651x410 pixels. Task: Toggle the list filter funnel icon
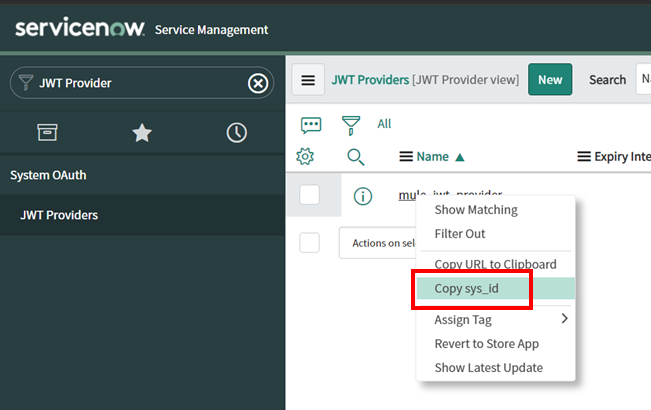point(351,124)
